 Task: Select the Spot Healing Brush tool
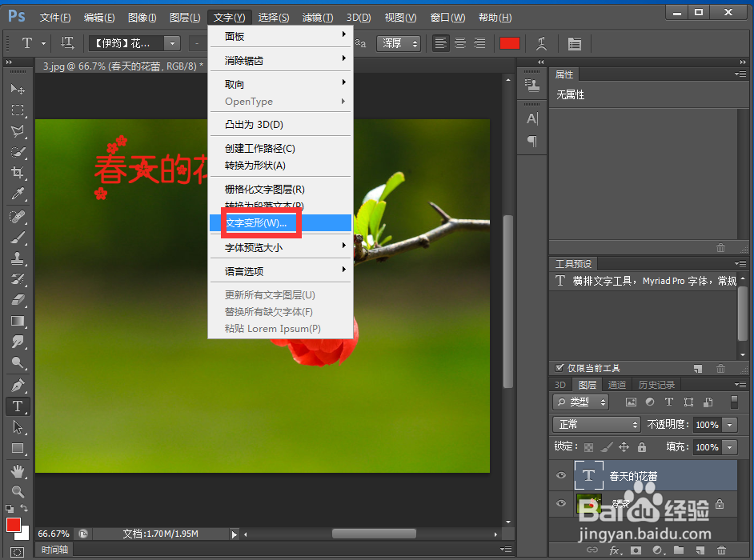pyautogui.click(x=18, y=217)
